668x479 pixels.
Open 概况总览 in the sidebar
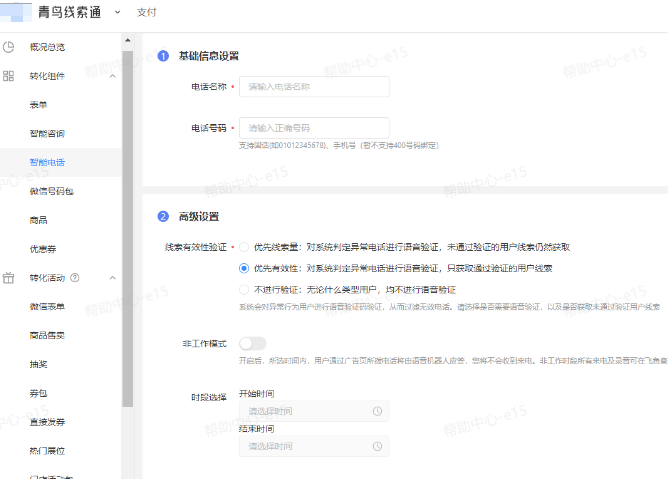47,47
